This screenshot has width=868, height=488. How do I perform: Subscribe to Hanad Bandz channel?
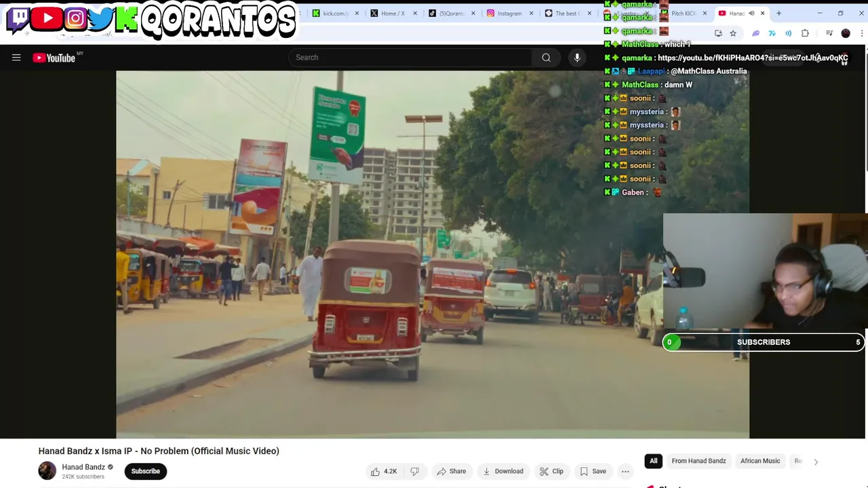[145, 471]
